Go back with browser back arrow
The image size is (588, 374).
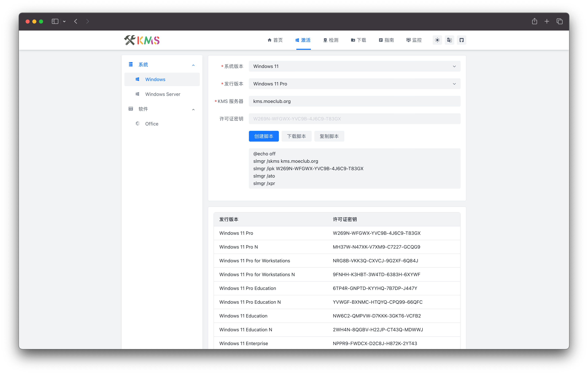76,22
